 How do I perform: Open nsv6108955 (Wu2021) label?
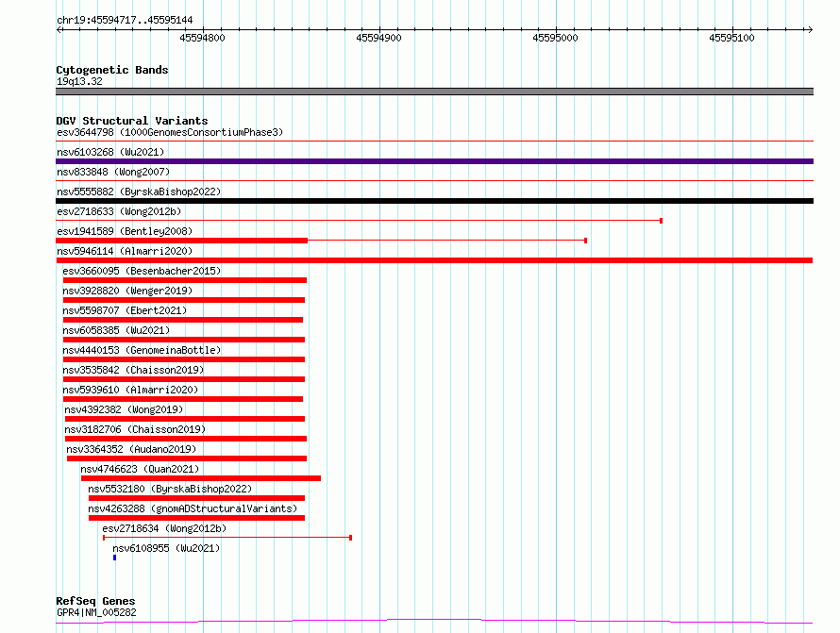[166, 548]
